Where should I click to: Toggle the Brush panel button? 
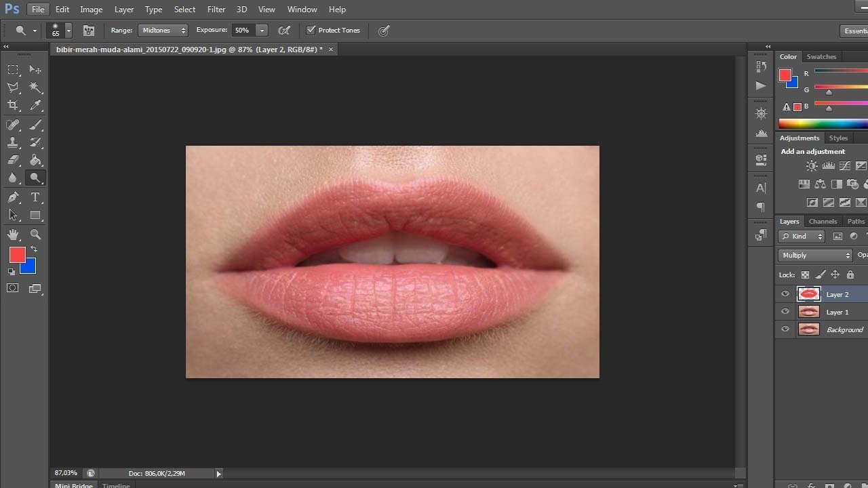(x=88, y=30)
